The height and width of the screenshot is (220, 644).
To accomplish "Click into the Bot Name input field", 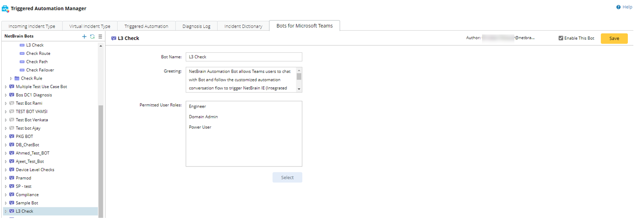I will click(244, 57).
